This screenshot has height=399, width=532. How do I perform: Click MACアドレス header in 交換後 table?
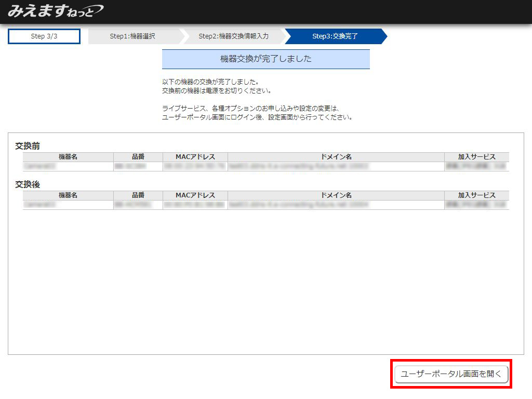[x=195, y=195]
